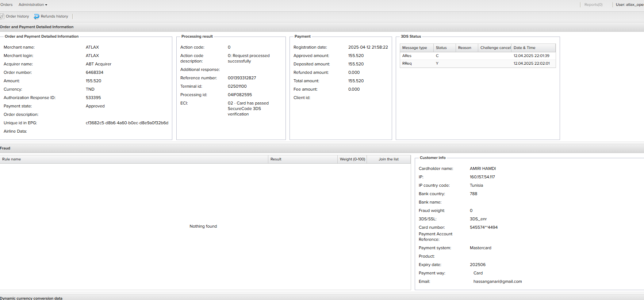This screenshot has width=644, height=300.
Task: Click the Order history document icon
Action: [x=2, y=16]
